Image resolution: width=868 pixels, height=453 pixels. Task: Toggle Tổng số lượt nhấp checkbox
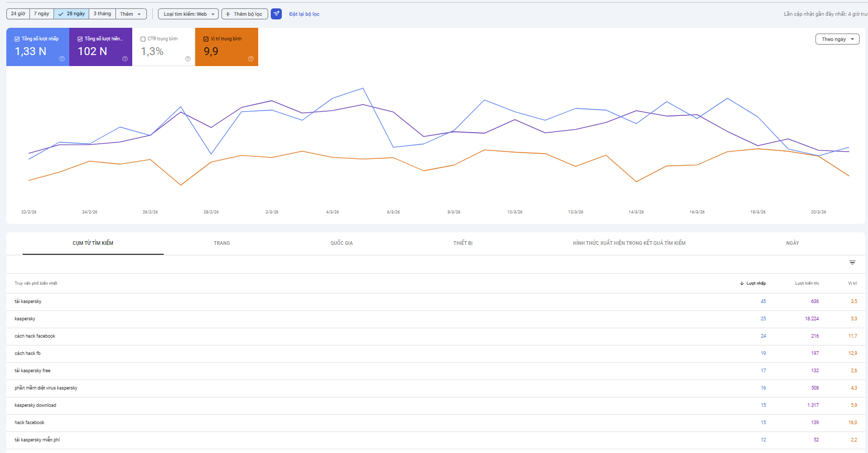coord(17,39)
